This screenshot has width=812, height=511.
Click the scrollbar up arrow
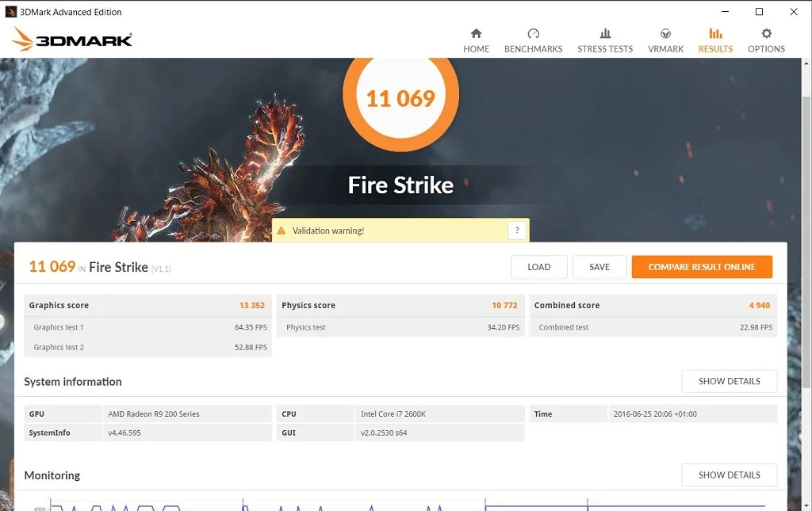pos(806,63)
